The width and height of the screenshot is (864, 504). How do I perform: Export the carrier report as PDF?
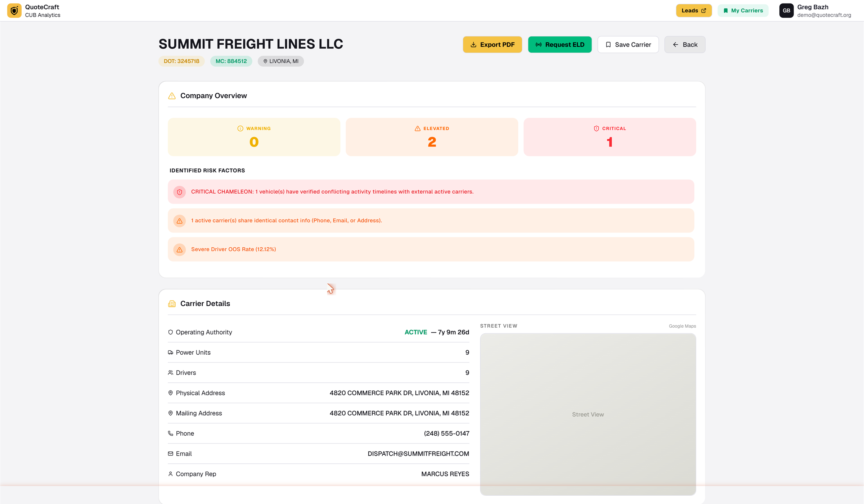(x=492, y=45)
